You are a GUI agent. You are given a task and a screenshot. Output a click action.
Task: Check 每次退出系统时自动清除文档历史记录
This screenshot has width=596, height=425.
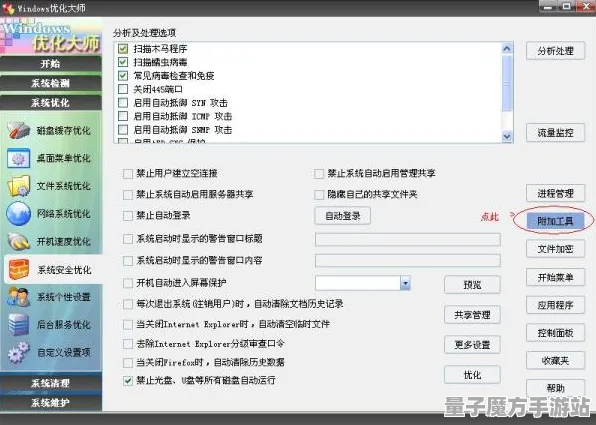click(128, 304)
